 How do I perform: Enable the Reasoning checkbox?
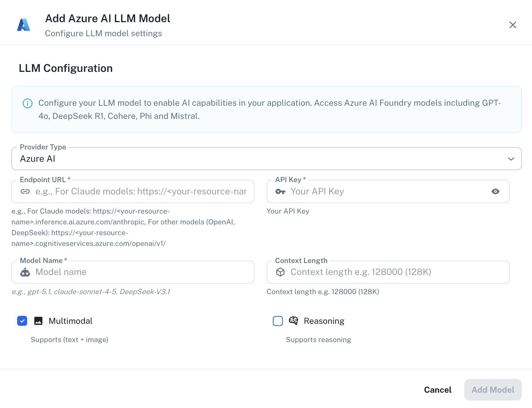pyautogui.click(x=278, y=321)
